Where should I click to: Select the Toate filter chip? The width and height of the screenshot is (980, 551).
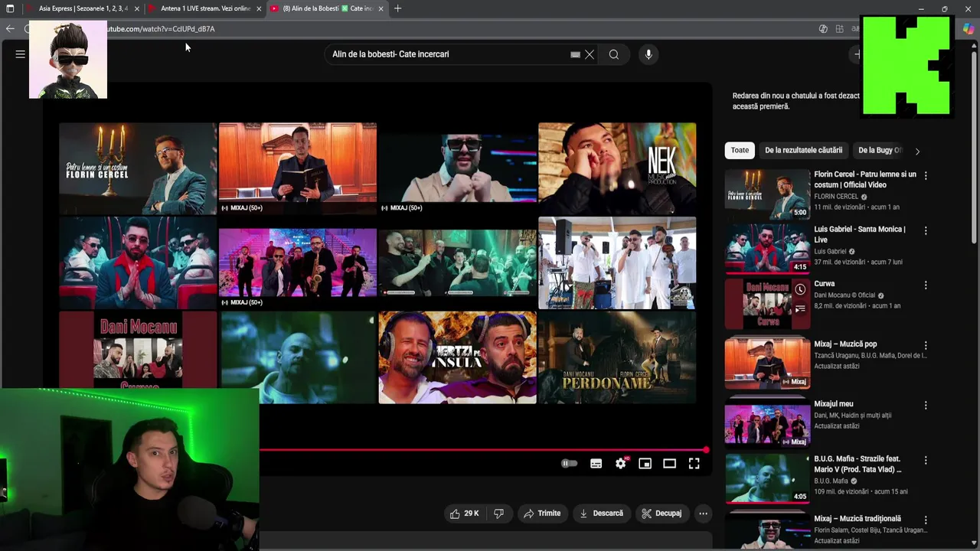740,150
